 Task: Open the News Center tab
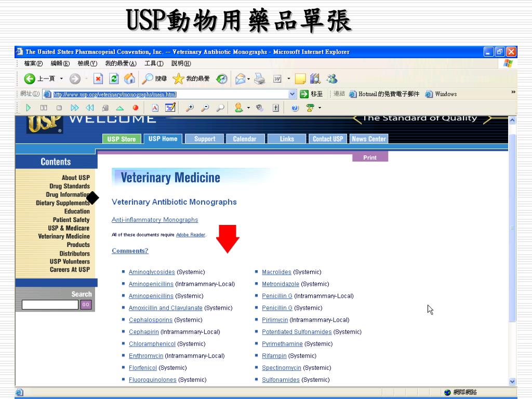[x=369, y=139]
